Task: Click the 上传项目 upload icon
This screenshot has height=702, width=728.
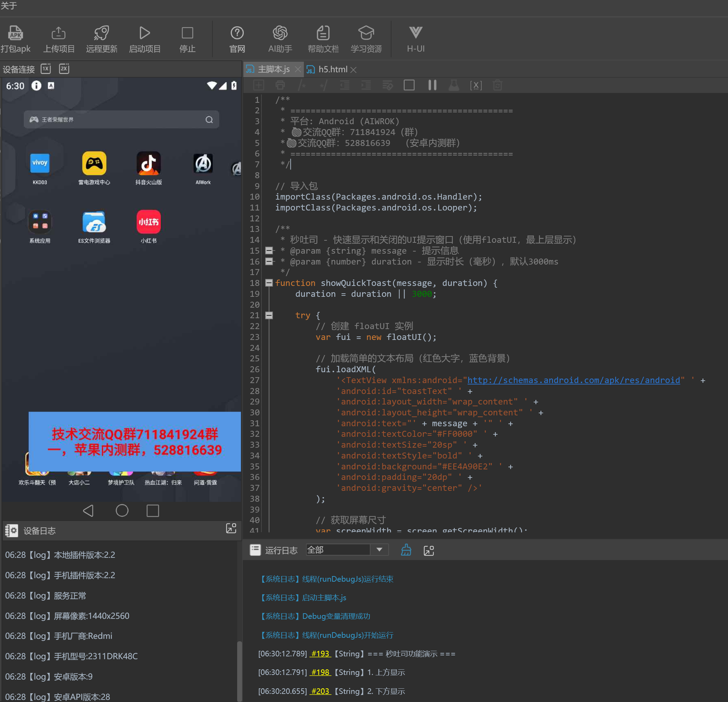Action: click(x=59, y=33)
